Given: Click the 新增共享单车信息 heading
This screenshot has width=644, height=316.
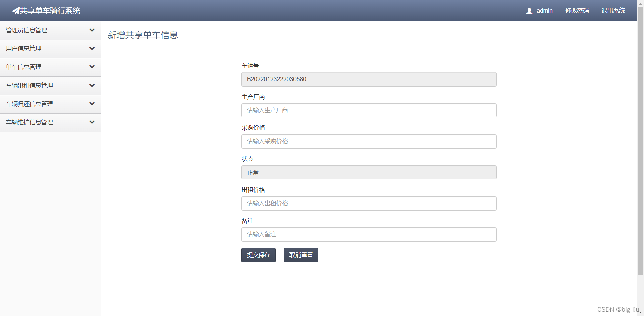Looking at the screenshot, I should [143, 35].
